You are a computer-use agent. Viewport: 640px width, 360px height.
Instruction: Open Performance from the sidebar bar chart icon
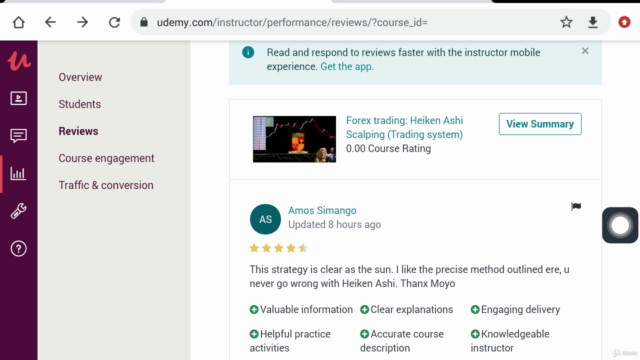18,173
